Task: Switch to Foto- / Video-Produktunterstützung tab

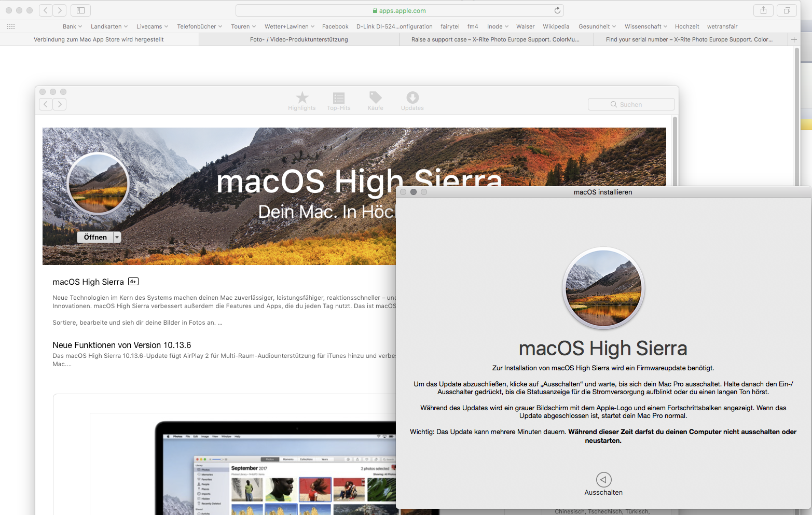Action: (299, 39)
